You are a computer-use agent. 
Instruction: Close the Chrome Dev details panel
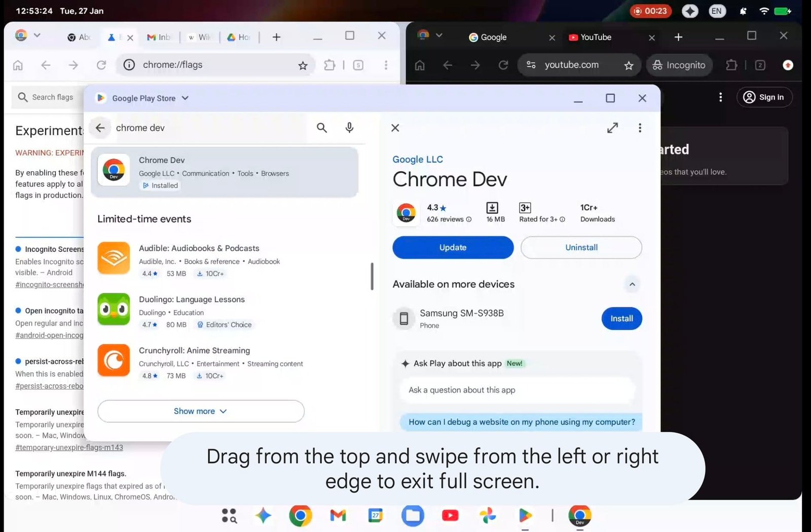click(395, 128)
